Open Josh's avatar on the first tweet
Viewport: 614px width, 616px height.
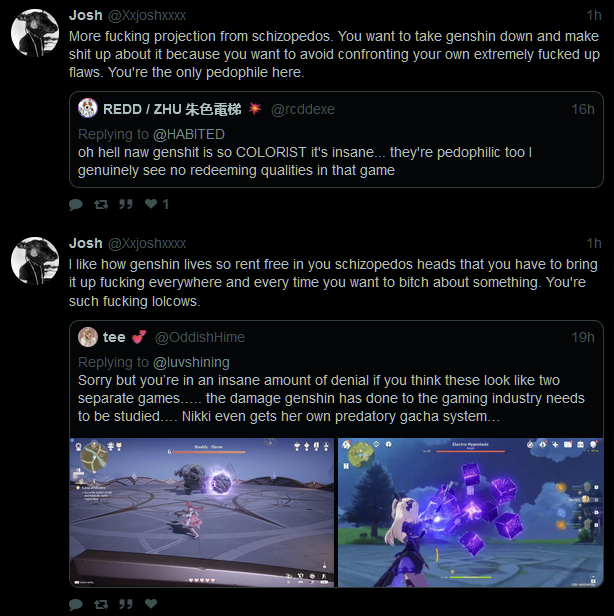point(35,33)
